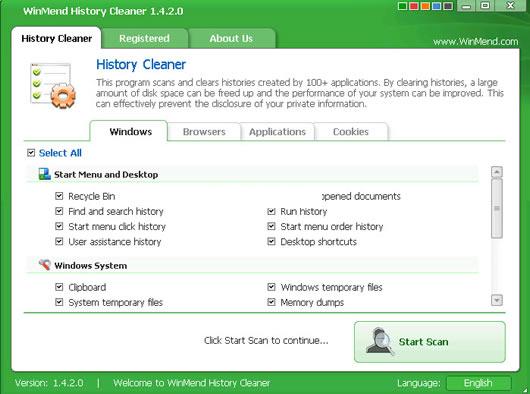Click the list scrollbar down arrow

coord(497,300)
